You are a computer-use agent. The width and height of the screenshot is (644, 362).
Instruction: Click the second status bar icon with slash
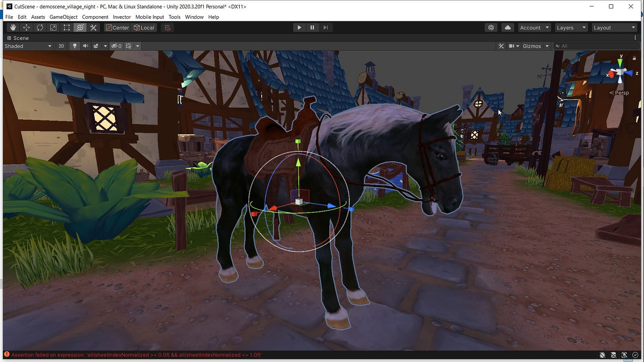tap(613, 355)
